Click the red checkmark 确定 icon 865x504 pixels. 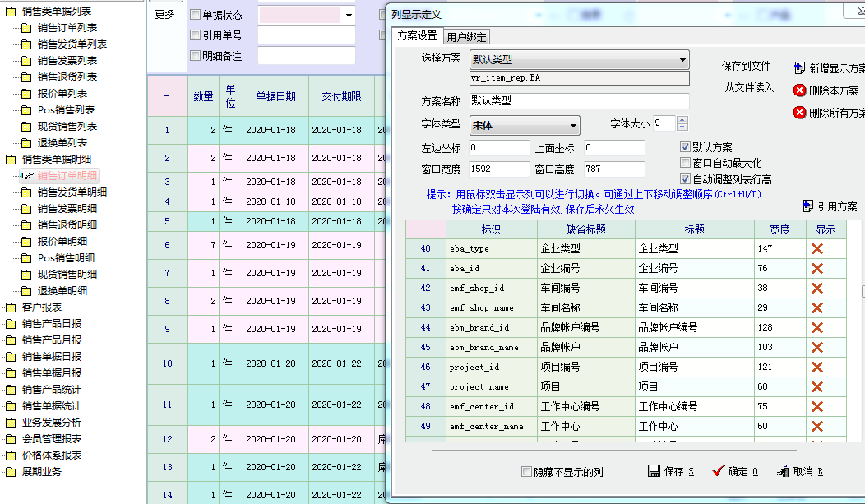(718, 471)
